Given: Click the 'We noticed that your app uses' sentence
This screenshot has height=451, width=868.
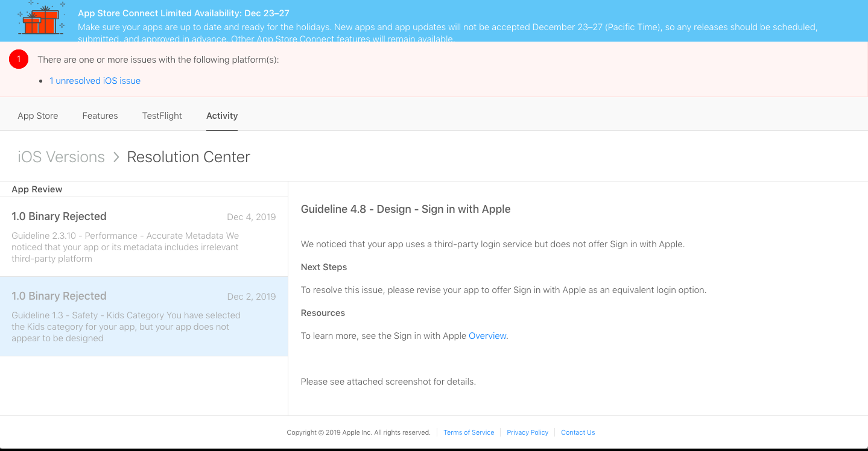Looking at the screenshot, I should click(x=493, y=244).
